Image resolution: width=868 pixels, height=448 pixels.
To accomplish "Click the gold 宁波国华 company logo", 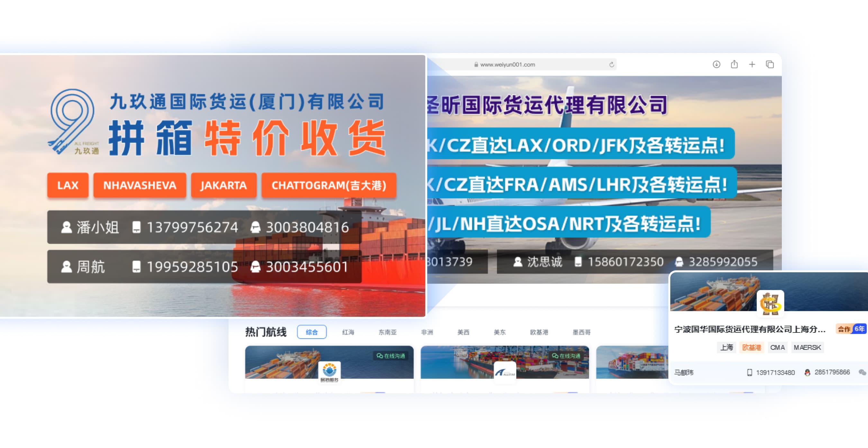I will coord(770,303).
